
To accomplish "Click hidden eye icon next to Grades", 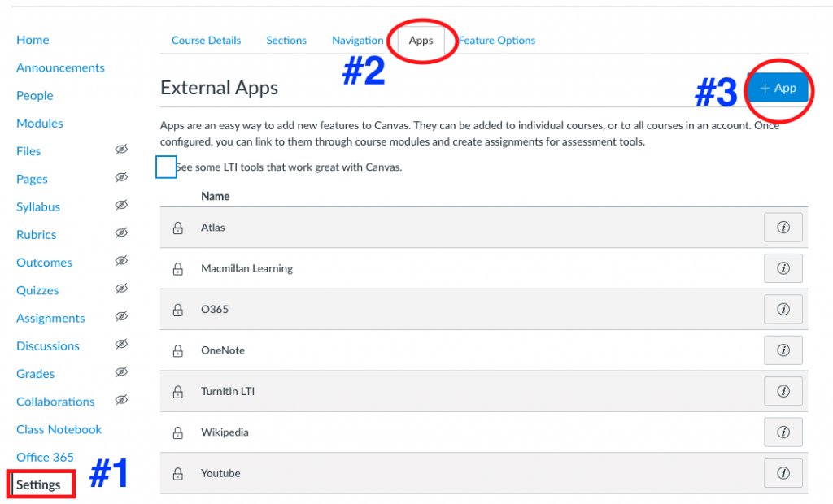I will [121, 373].
